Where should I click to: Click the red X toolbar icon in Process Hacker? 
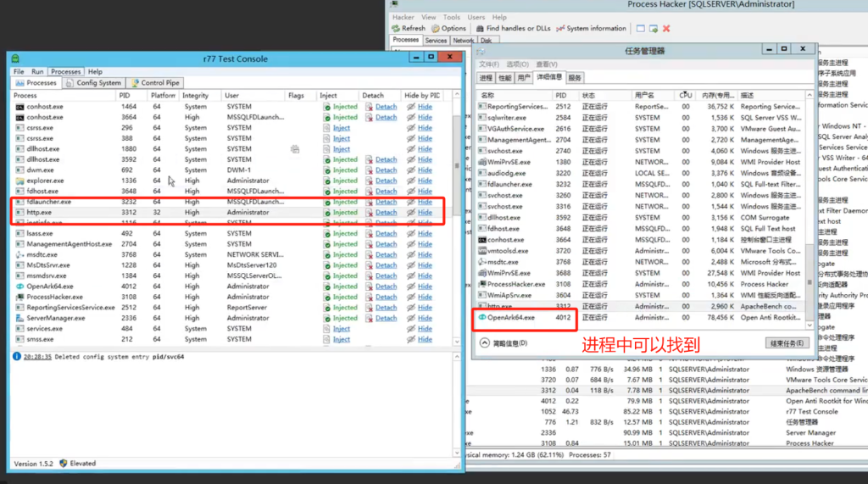666,28
